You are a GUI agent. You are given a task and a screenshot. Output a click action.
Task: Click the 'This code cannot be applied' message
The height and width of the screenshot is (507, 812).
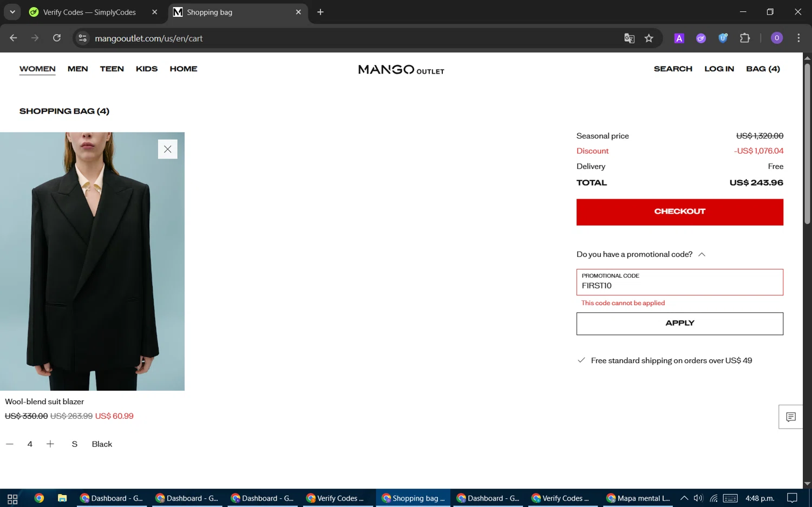pos(623,303)
